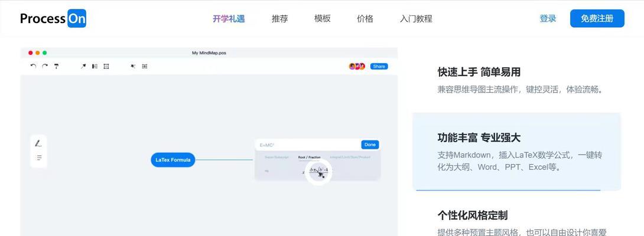Switch to Root / Fraction formula tab
The image size is (644, 236).
coord(309,157)
